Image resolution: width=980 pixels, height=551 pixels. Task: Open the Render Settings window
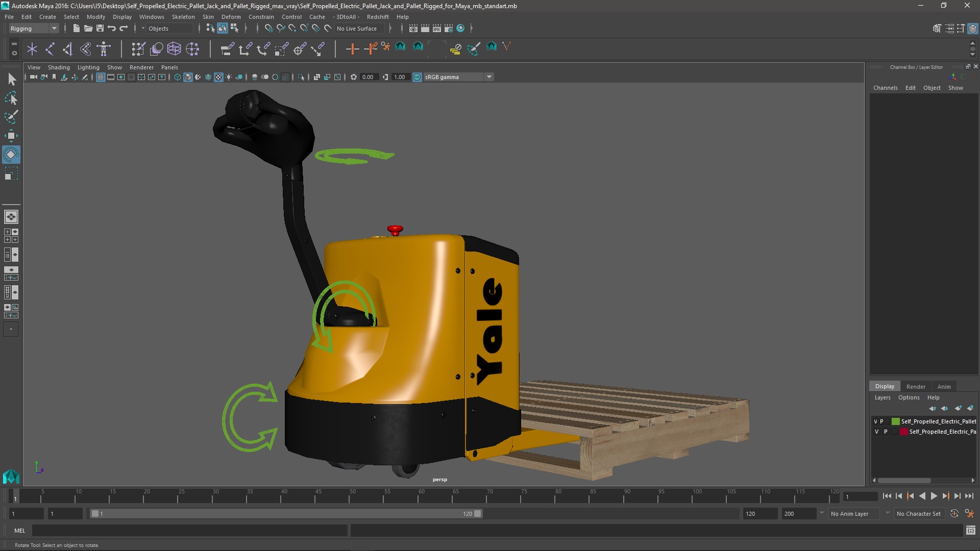point(449,29)
